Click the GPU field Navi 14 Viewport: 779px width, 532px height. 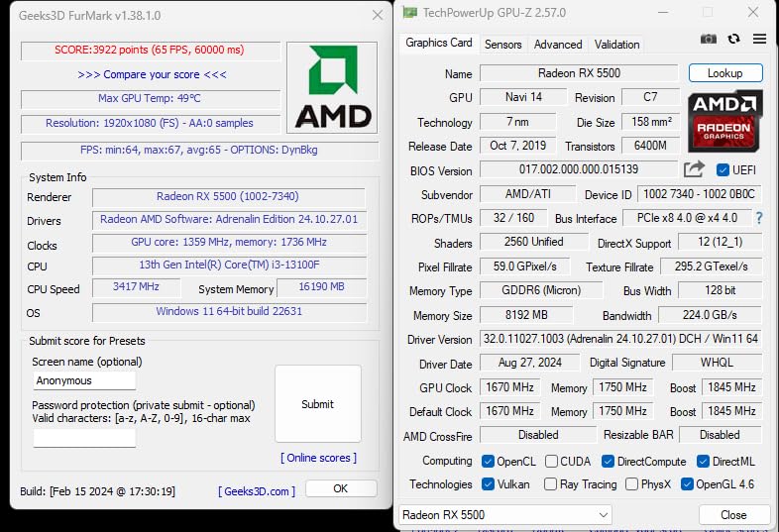[x=523, y=97]
